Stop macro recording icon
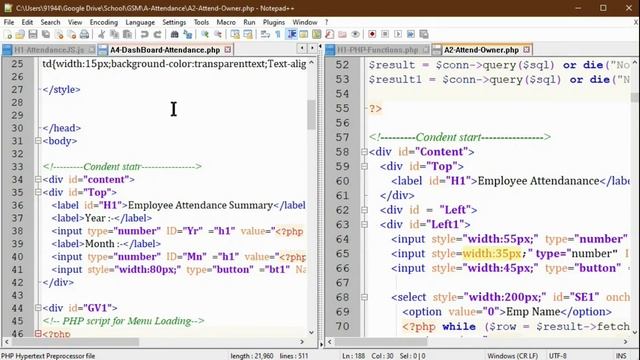Image resolution: width=640 pixels, height=360 pixels. click(x=385, y=35)
